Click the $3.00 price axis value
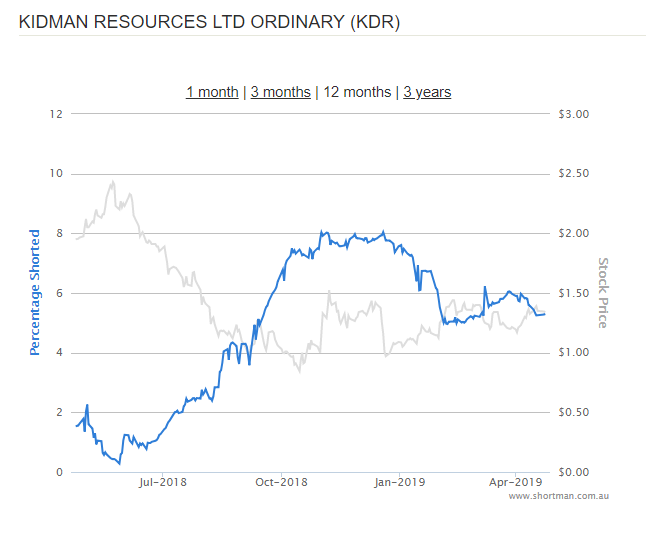The height and width of the screenshot is (543, 646). (573, 114)
